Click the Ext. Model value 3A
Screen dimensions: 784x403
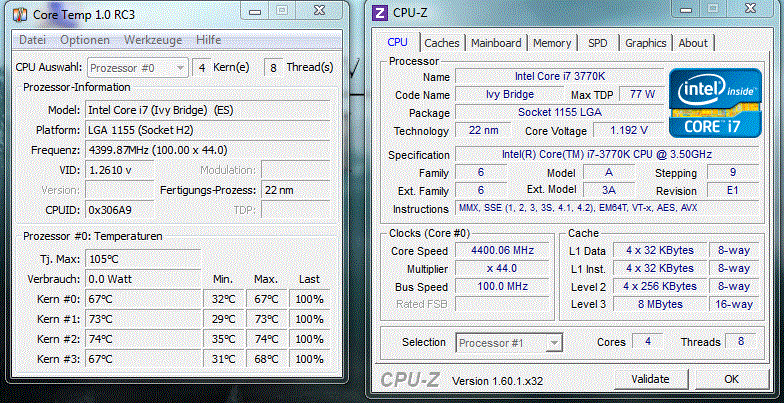pyautogui.click(x=608, y=190)
